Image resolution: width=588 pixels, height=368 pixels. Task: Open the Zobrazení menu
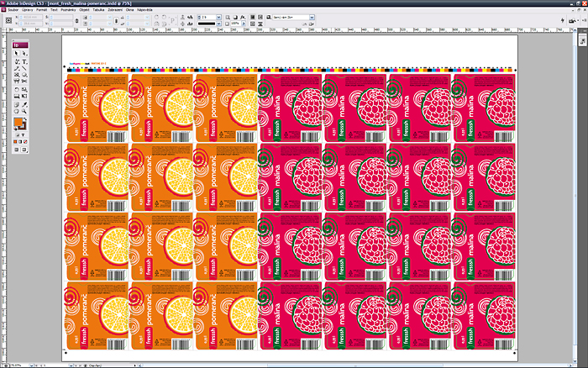(x=115, y=10)
